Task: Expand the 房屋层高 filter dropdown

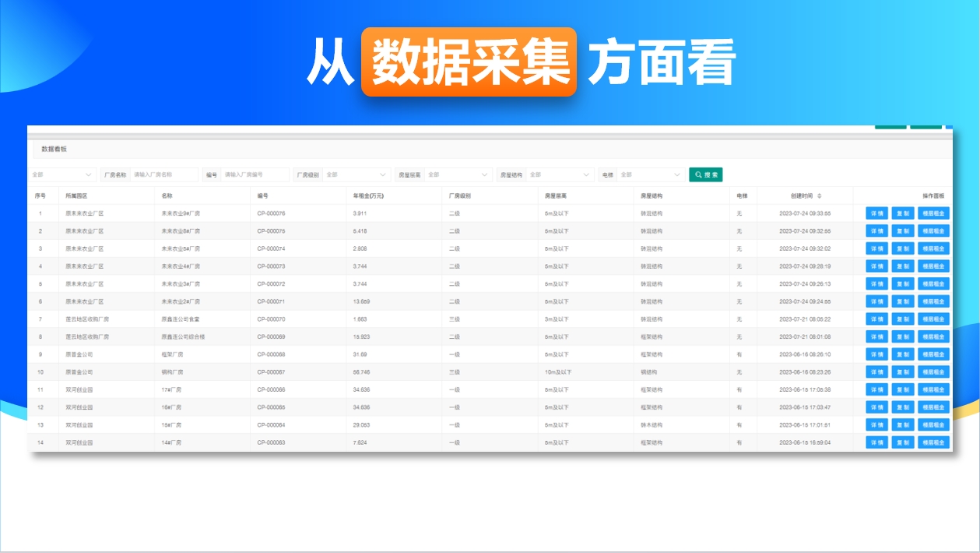Action: pos(458,174)
